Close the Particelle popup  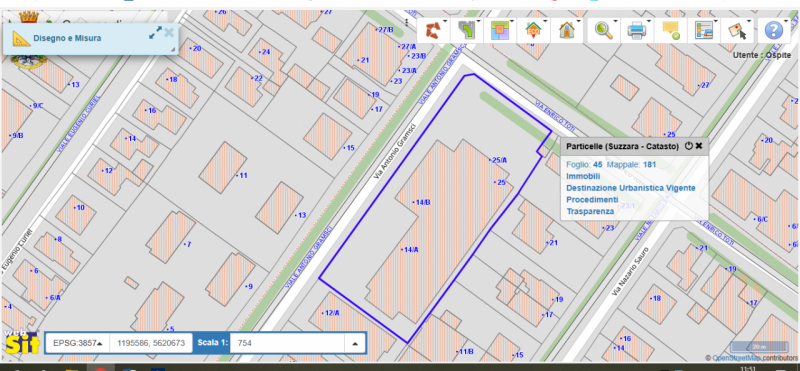tap(699, 146)
